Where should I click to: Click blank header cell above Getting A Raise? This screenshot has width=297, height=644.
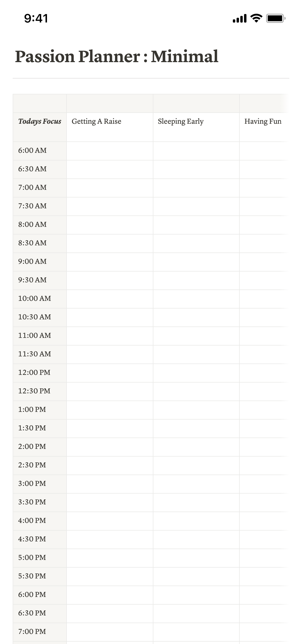pyautogui.click(x=110, y=103)
